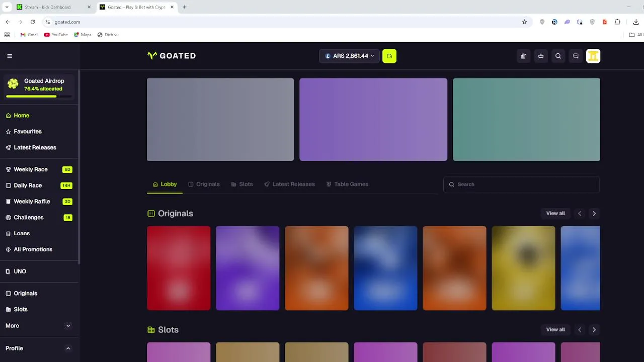The image size is (644, 362).
Task: Open Home in the sidebar
Action: click(38, 116)
